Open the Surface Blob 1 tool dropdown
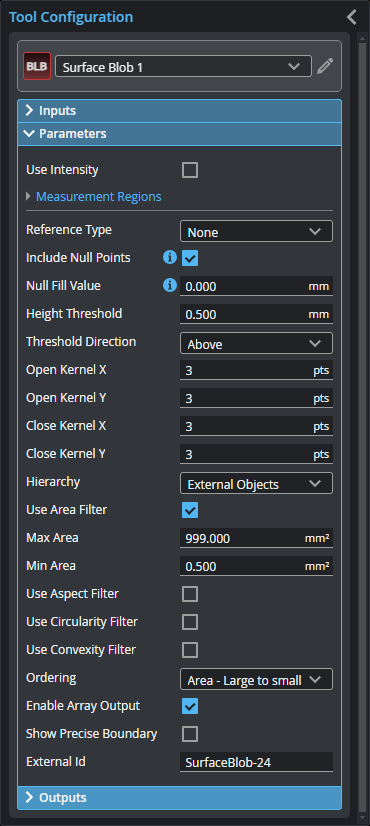Screen dimensions: 370x826 click(183, 67)
